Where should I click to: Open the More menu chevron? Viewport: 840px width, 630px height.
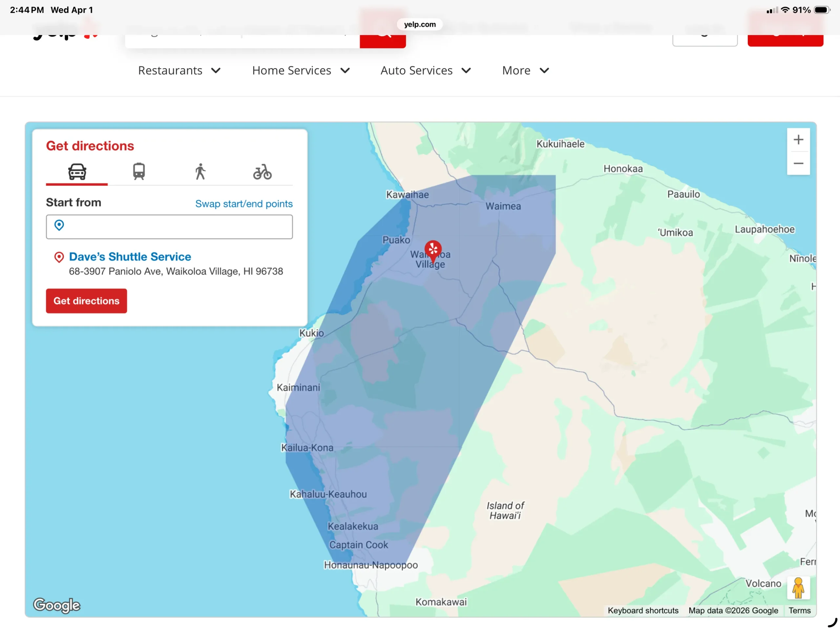click(x=544, y=71)
